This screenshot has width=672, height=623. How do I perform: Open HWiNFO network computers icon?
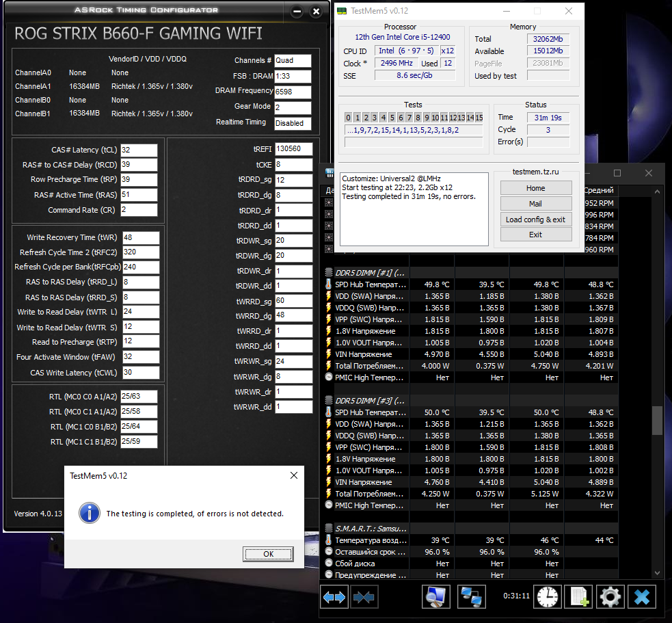(472, 597)
